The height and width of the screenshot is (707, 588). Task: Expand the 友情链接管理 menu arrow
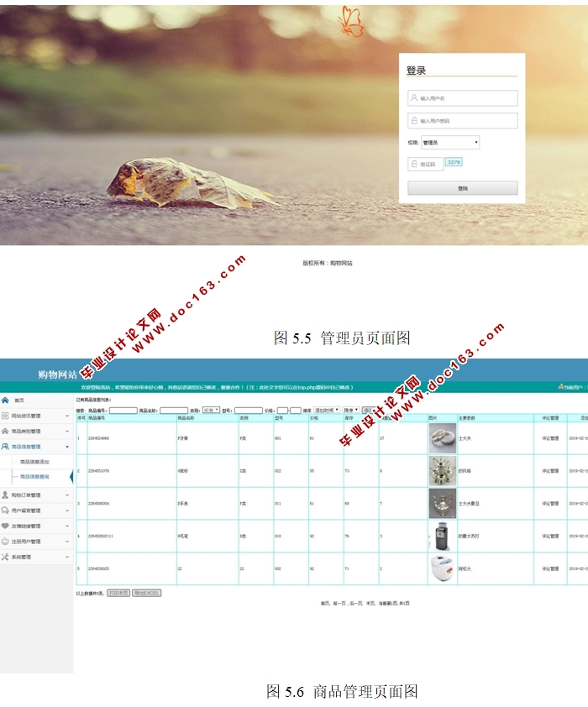click(x=67, y=526)
